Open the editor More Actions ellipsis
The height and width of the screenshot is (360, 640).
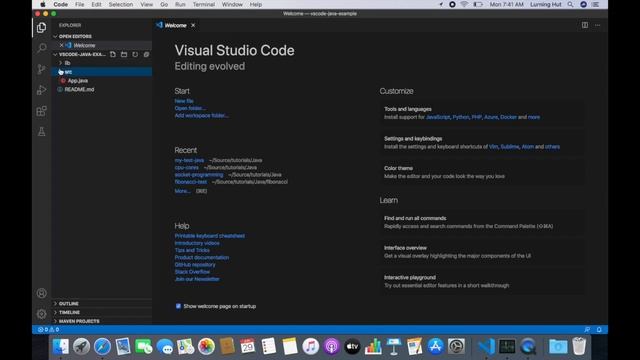coord(598,25)
